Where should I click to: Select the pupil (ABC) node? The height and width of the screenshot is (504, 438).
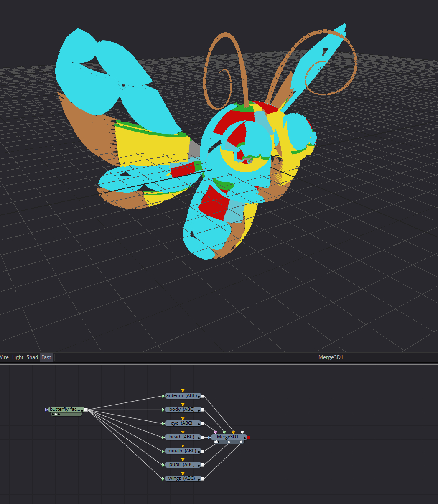tap(183, 465)
